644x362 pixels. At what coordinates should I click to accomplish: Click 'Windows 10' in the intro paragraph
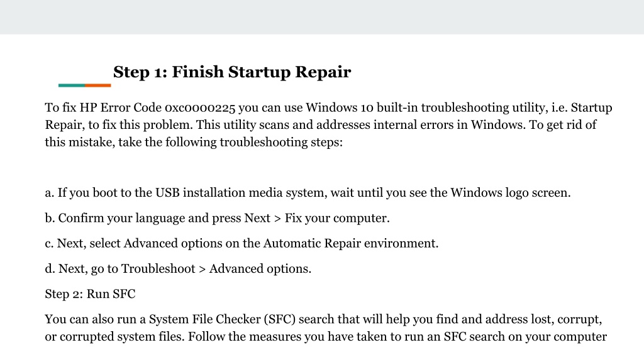click(x=340, y=107)
